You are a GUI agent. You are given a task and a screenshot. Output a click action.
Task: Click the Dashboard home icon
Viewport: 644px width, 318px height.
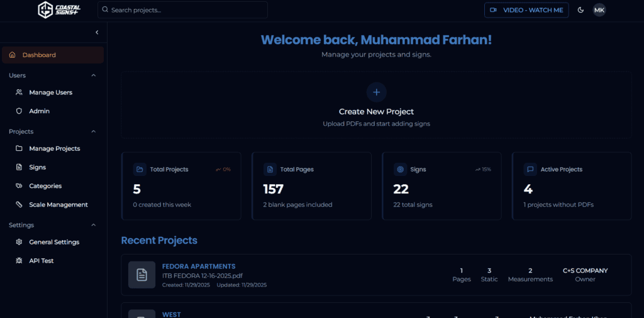[13, 55]
